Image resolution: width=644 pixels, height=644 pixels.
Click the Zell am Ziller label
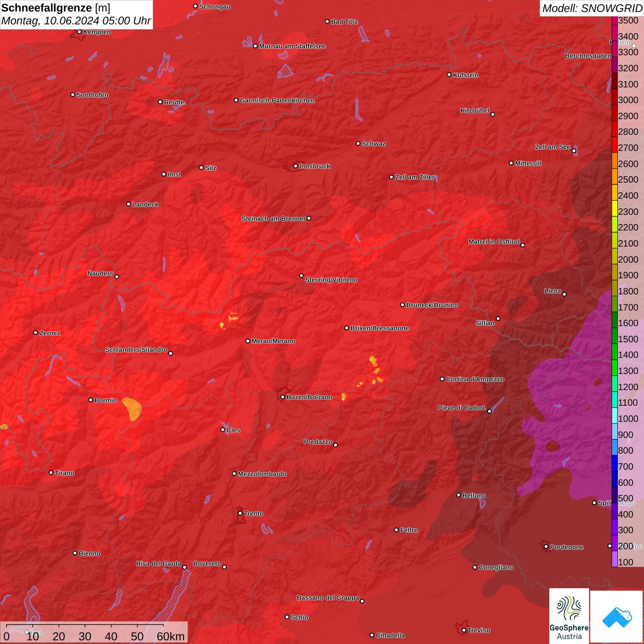[415, 177]
